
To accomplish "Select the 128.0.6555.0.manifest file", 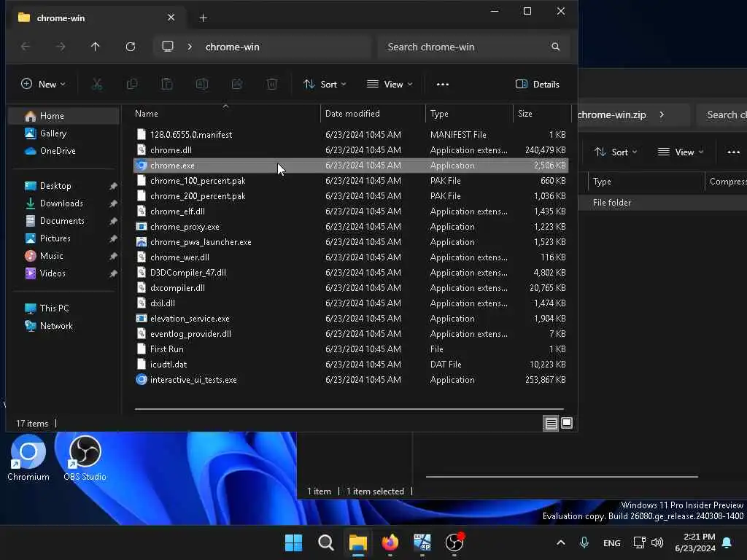I will [351, 135].
